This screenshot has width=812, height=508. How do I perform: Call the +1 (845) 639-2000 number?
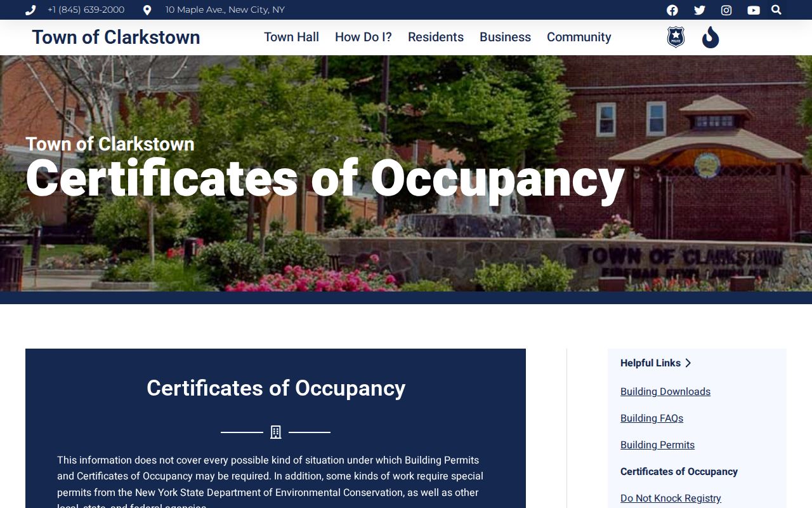[86, 10]
